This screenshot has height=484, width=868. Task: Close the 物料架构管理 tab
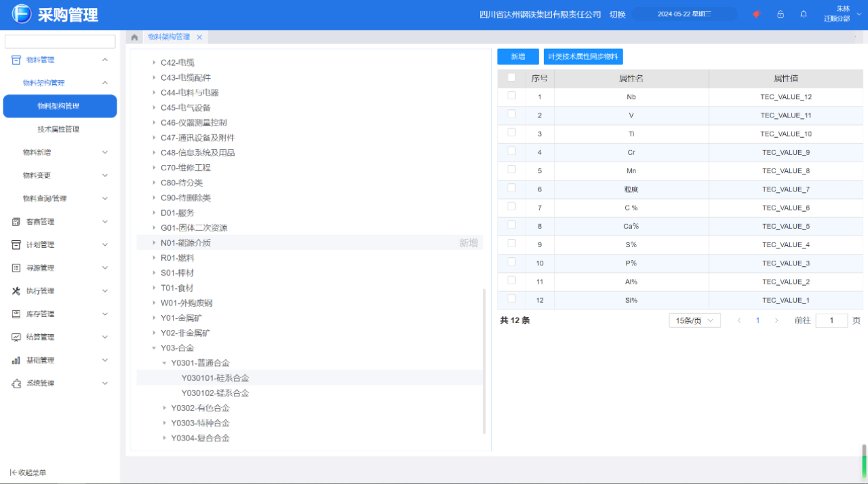click(199, 37)
